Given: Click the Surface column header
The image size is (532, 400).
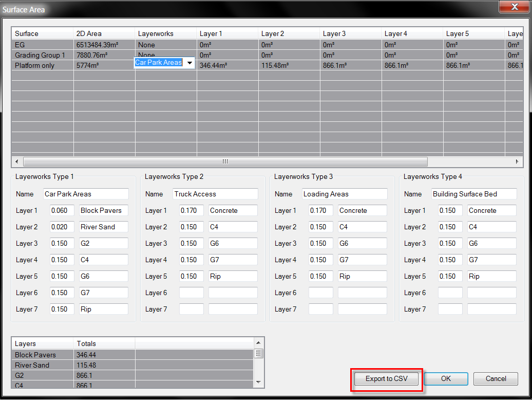Looking at the screenshot, I should 43,33.
